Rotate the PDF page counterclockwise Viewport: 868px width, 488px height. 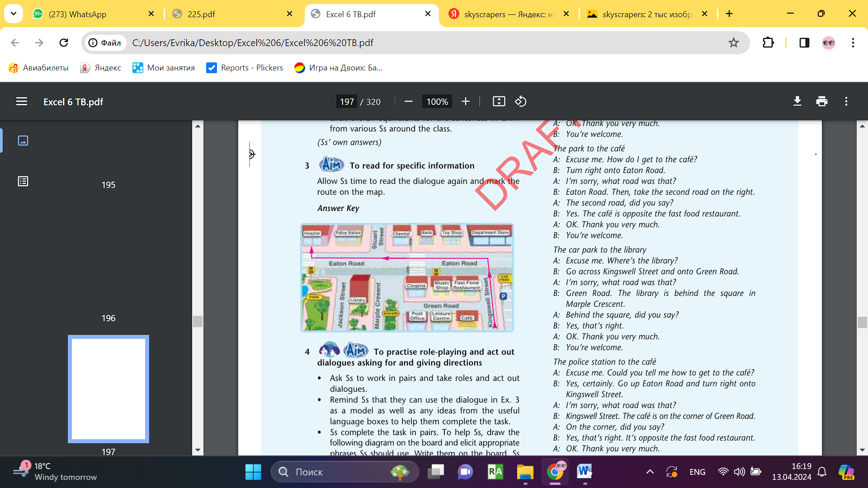point(521,101)
